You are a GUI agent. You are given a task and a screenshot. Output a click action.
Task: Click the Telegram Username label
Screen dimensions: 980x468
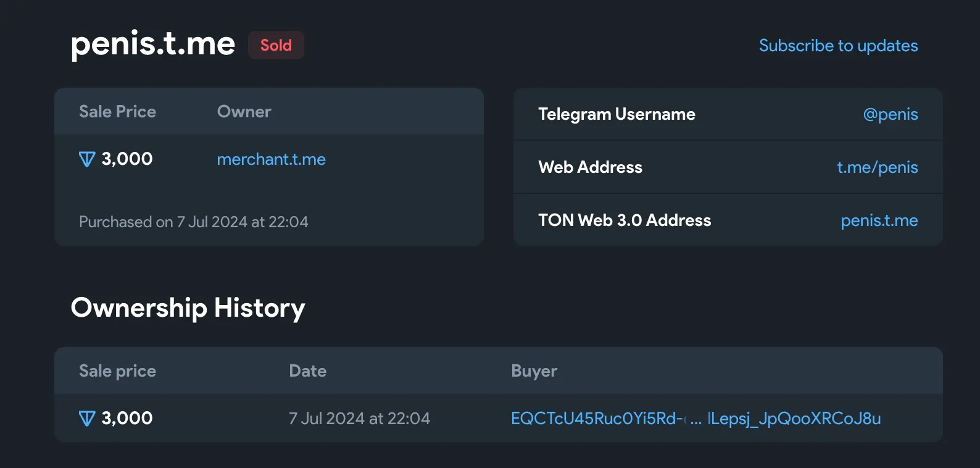pos(617,114)
